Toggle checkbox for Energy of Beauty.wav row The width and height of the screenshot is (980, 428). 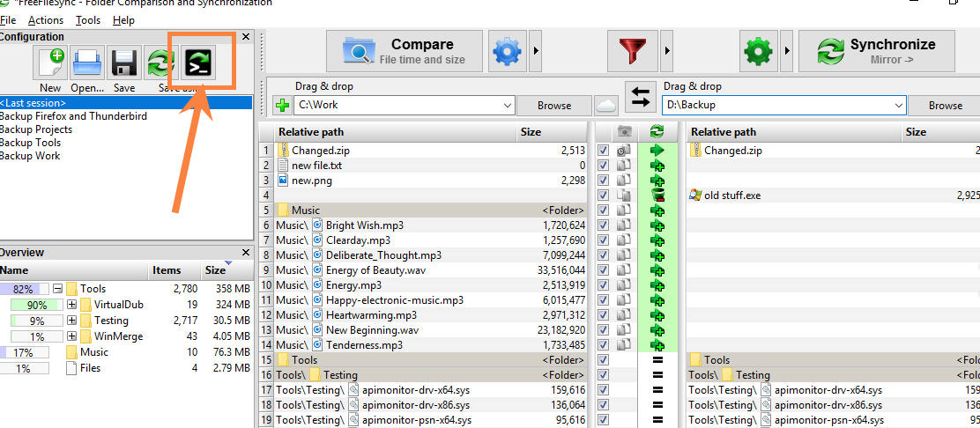click(x=603, y=269)
